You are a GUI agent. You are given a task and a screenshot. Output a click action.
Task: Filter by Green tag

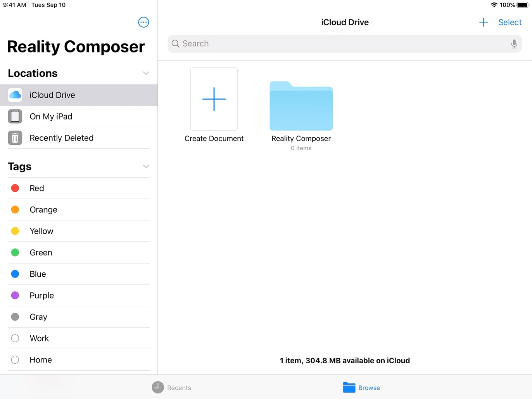[79, 253]
